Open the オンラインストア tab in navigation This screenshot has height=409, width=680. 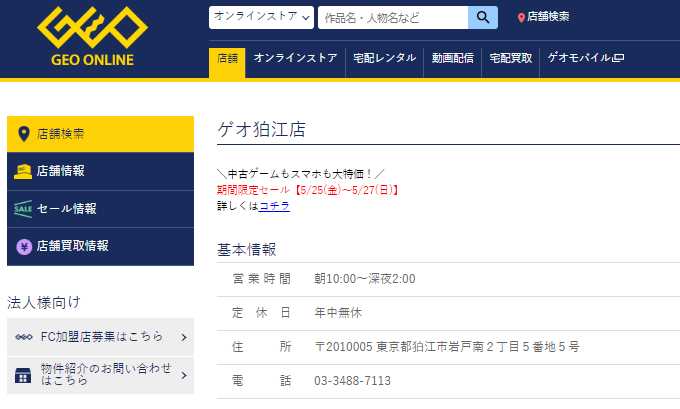295,58
